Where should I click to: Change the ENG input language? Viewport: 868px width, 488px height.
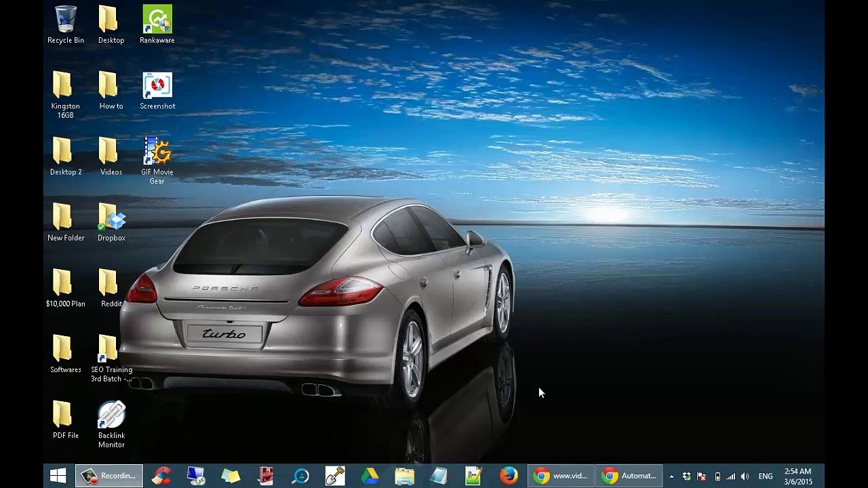pyautogui.click(x=766, y=476)
